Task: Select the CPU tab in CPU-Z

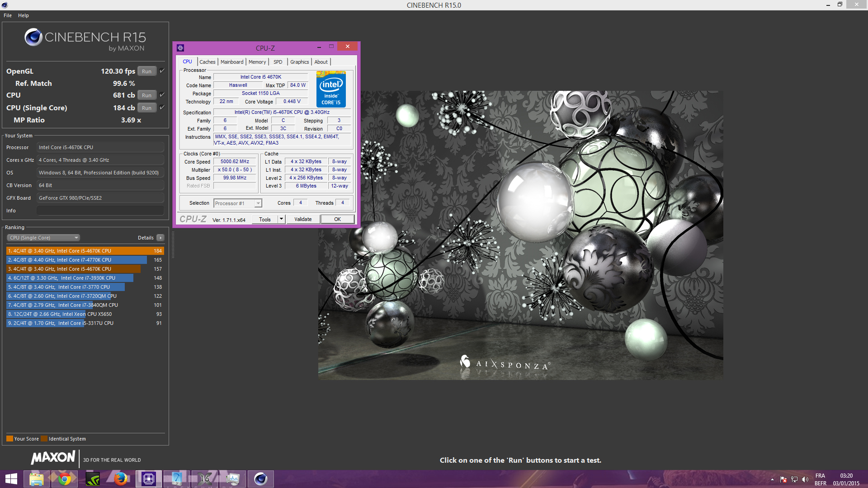Action: (x=188, y=61)
